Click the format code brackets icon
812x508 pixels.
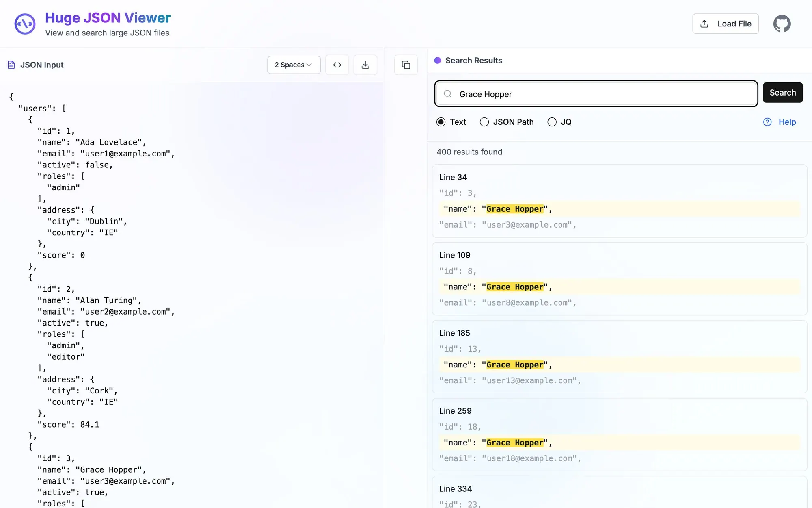[x=337, y=65]
